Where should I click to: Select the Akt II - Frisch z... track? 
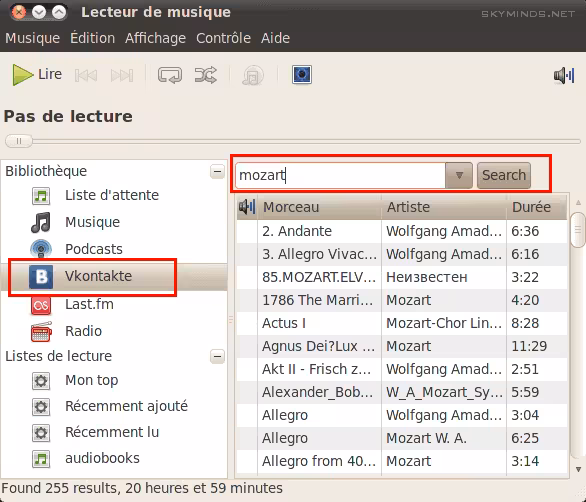pos(402,369)
